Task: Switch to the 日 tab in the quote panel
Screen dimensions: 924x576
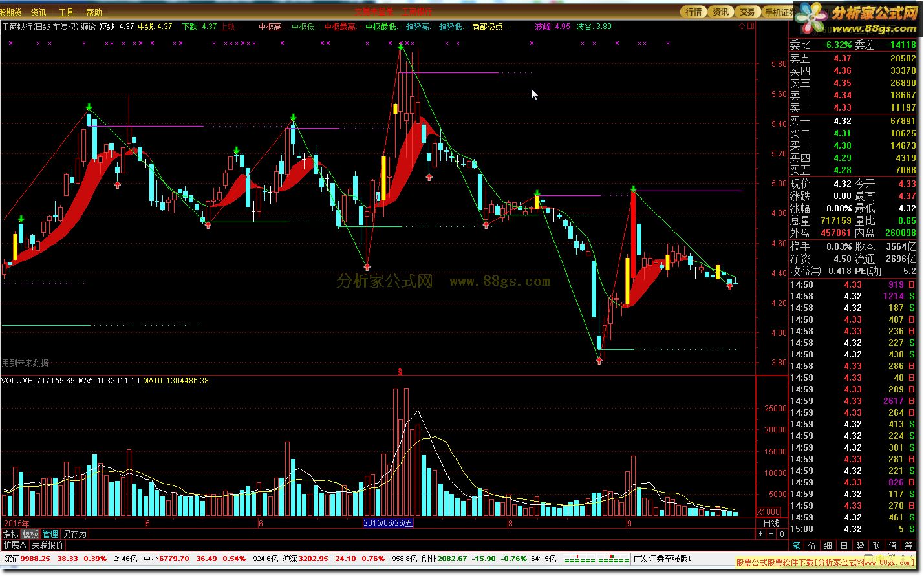Action: pos(844,546)
